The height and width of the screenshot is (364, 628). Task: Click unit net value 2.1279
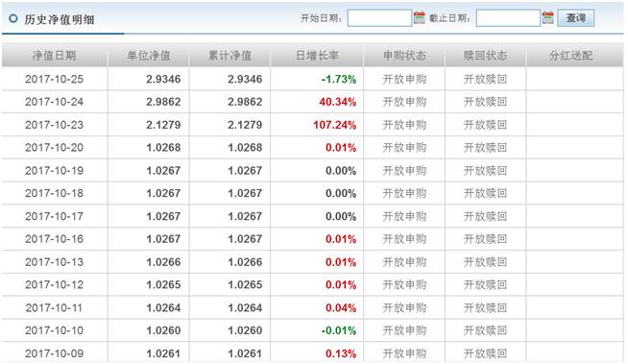click(x=163, y=125)
